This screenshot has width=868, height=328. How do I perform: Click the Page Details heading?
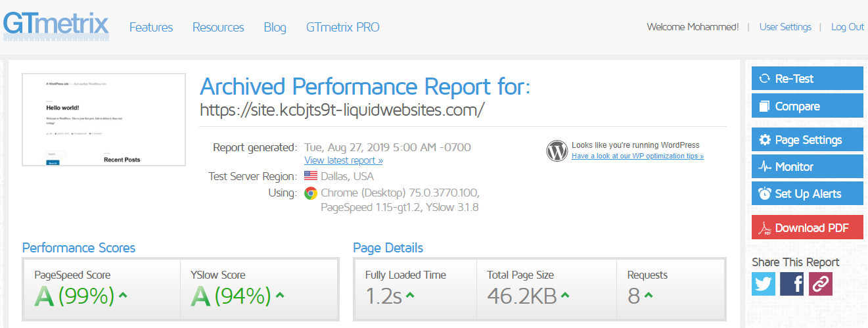[x=388, y=248]
